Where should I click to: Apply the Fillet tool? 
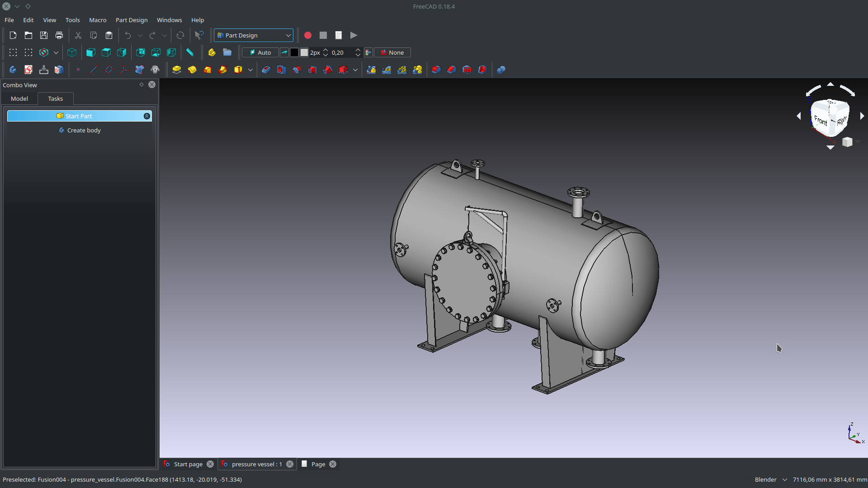(x=436, y=70)
